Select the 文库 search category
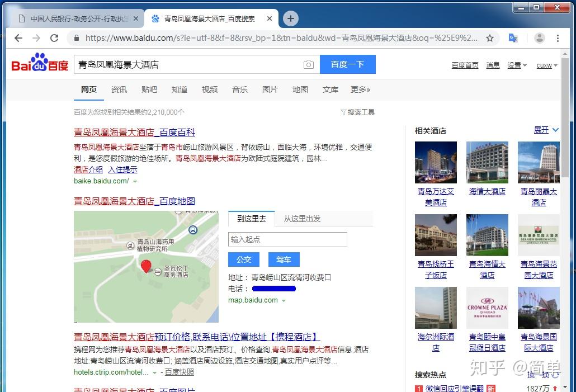The image size is (576, 392). [x=331, y=89]
